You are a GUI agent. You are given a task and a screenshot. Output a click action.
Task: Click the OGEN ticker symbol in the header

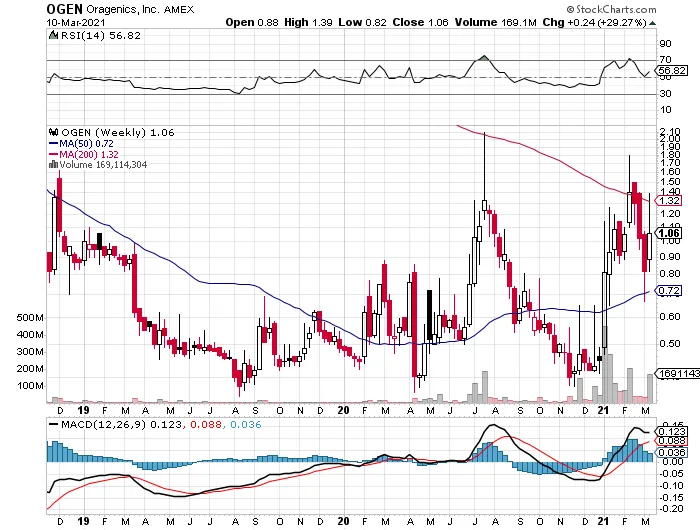pyautogui.click(x=64, y=9)
